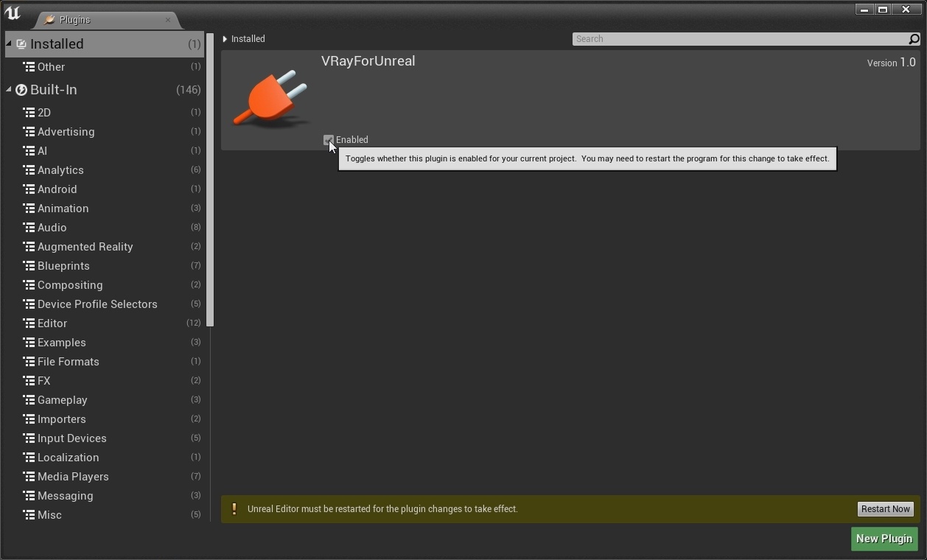Minimize the editor window
The height and width of the screenshot is (560, 927).
(x=864, y=10)
